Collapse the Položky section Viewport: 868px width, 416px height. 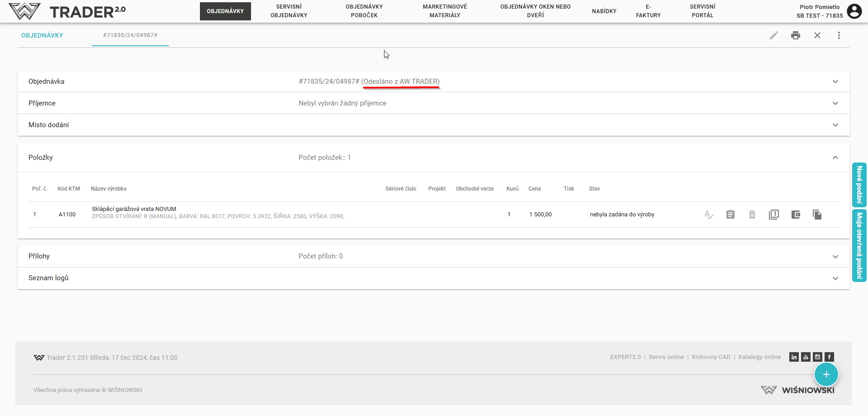pyautogui.click(x=835, y=158)
